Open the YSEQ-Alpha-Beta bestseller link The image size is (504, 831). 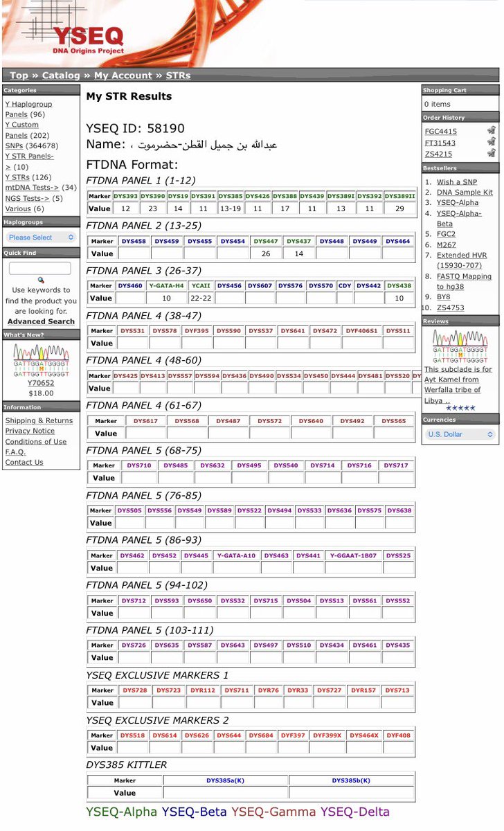point(459,219)
